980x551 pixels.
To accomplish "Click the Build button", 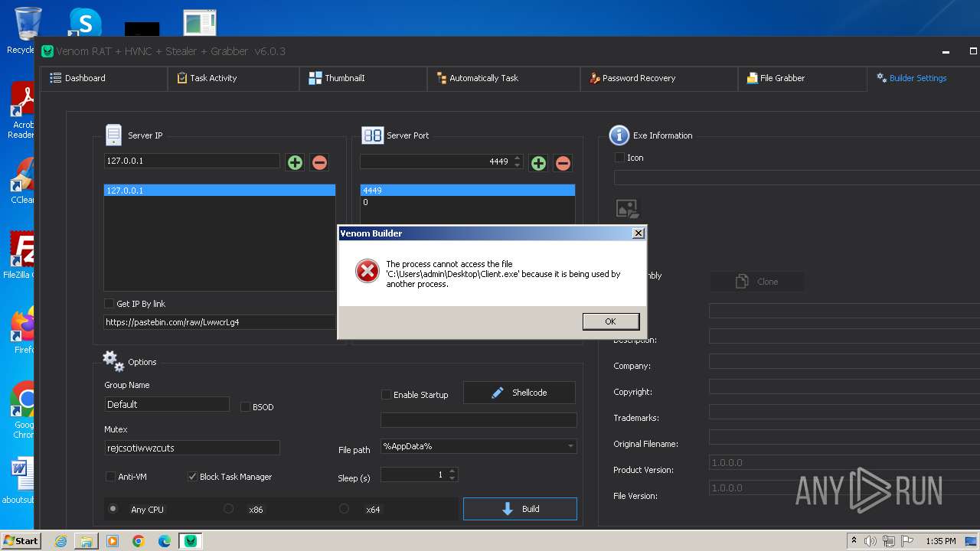I will click(520, 509).
